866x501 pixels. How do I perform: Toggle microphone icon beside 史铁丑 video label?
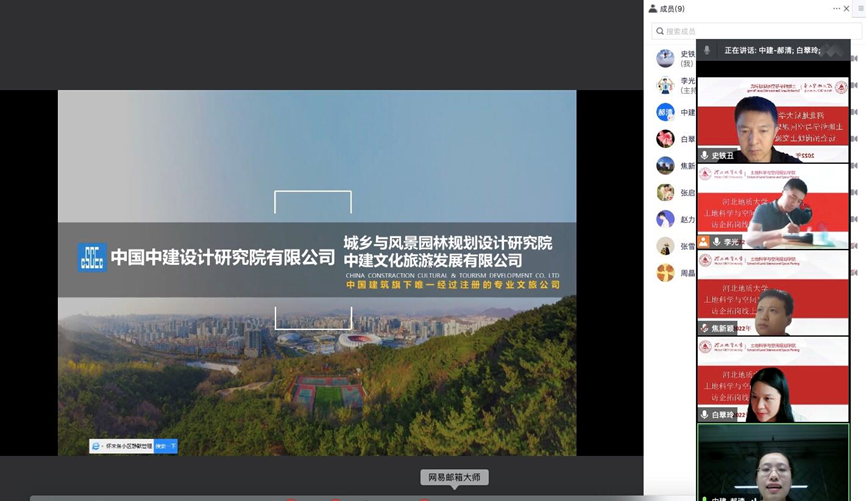(705, 156)
